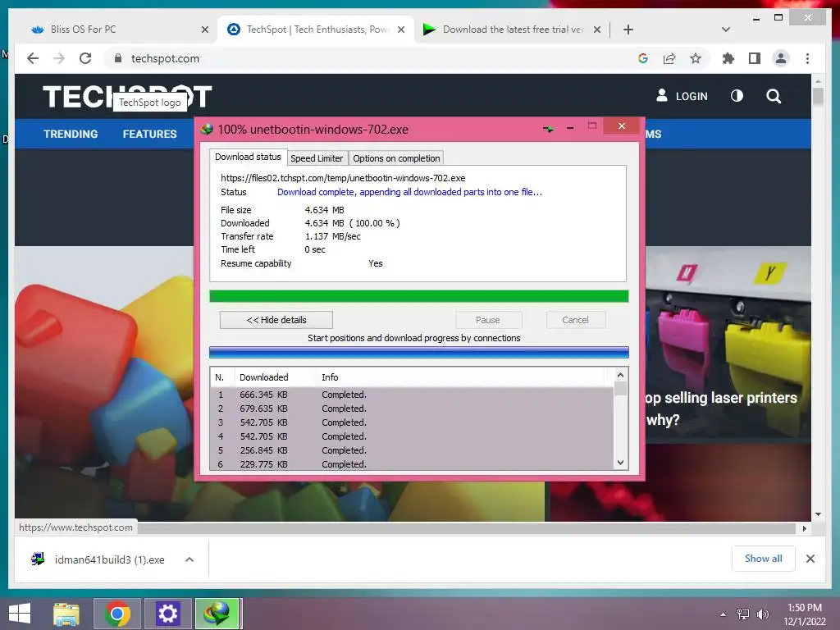Viewport: 840px width, 630px height.
Task: Click the TechSpot logo
Action: point(127,97)
